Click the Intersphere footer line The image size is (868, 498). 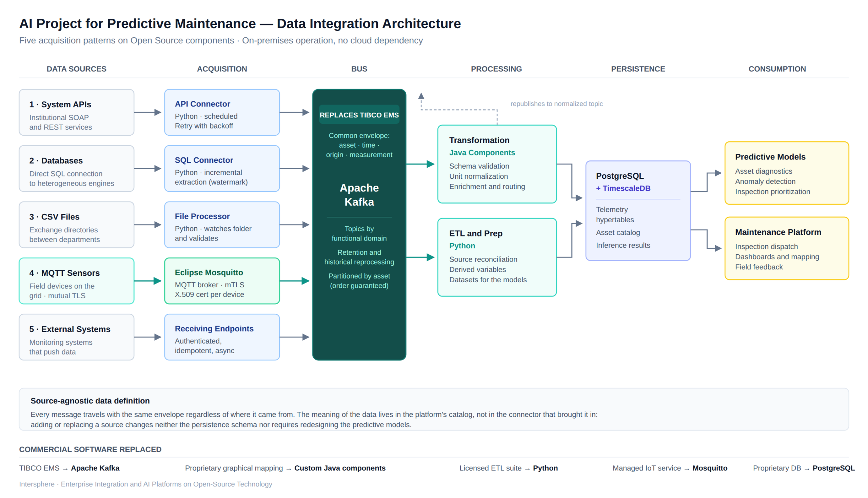(146, 484)
